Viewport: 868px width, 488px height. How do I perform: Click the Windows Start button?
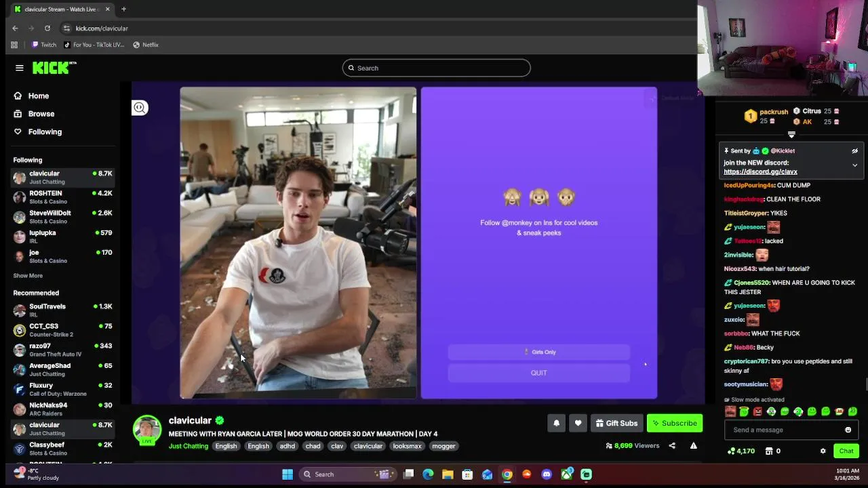(x=288, y=474)
